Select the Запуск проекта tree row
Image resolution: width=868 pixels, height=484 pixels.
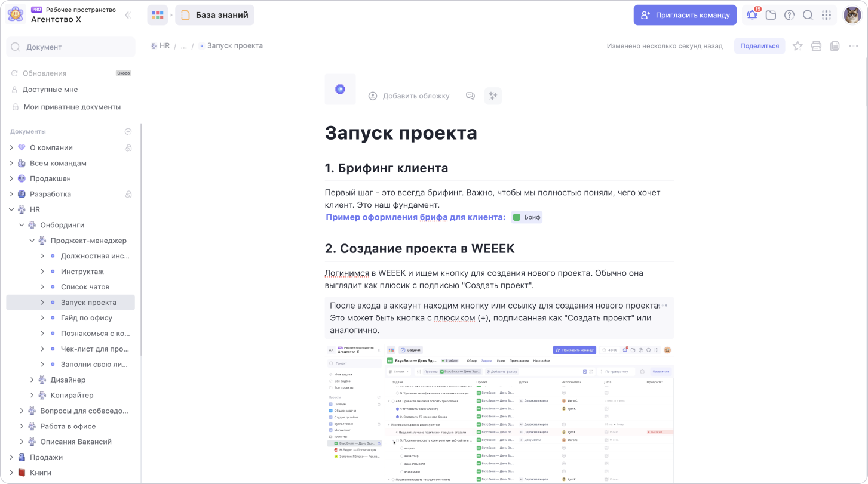[x=70, y=303]
